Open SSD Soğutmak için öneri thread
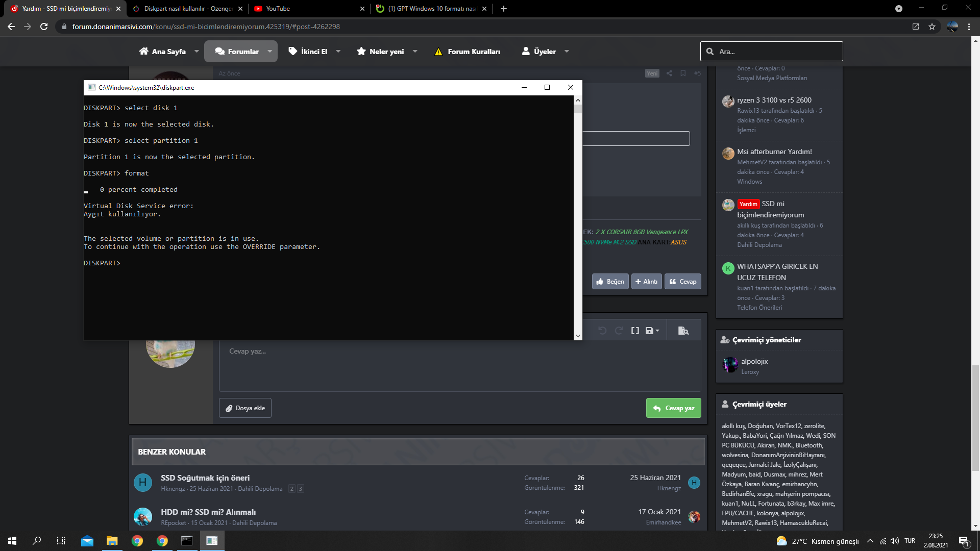 tap(205, 478)
